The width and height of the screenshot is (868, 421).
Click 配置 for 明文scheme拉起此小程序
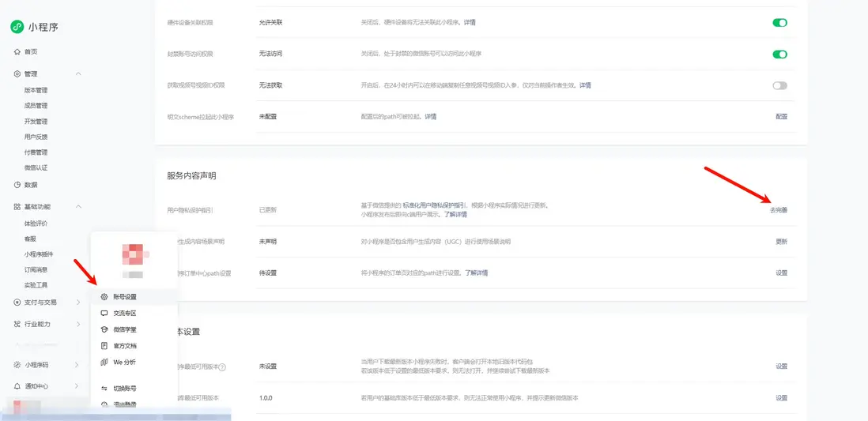(x=781, y=117)
